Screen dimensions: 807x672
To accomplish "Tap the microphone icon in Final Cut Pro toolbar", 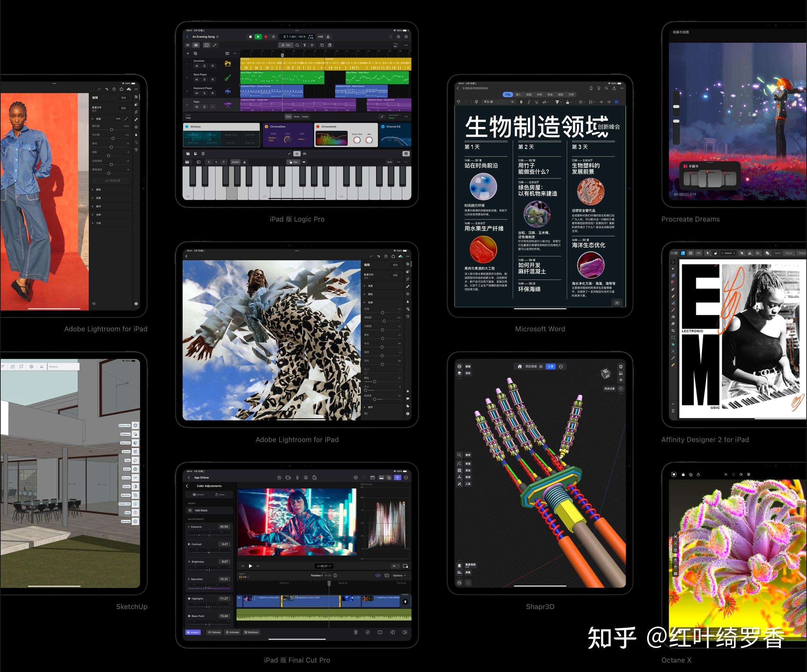I will (x=298, y=478).
